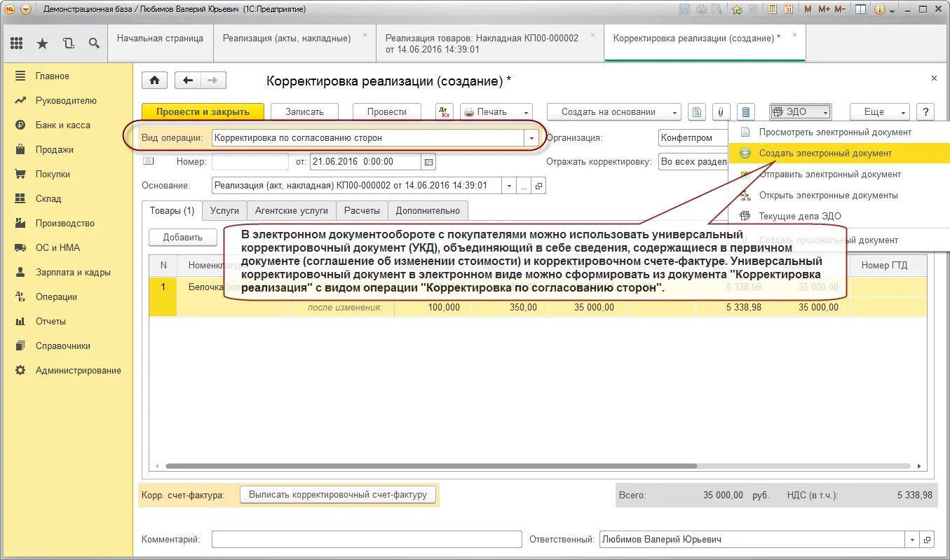Close the Реализация товаров: Накладная tab
Viewport: 950px width, 560px height.
[x=592, y=34]
